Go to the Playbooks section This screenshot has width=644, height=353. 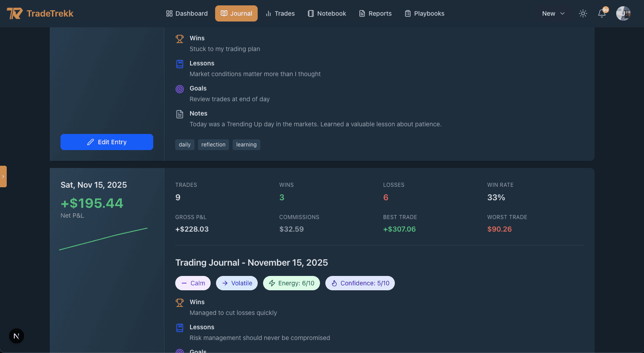coord(424,13)
